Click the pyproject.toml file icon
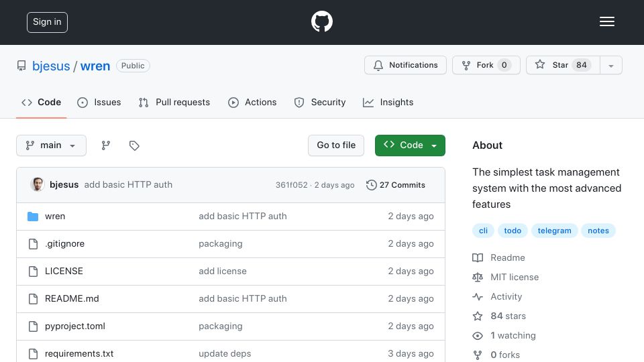644x362 pixels. click(x=34, y=326)
